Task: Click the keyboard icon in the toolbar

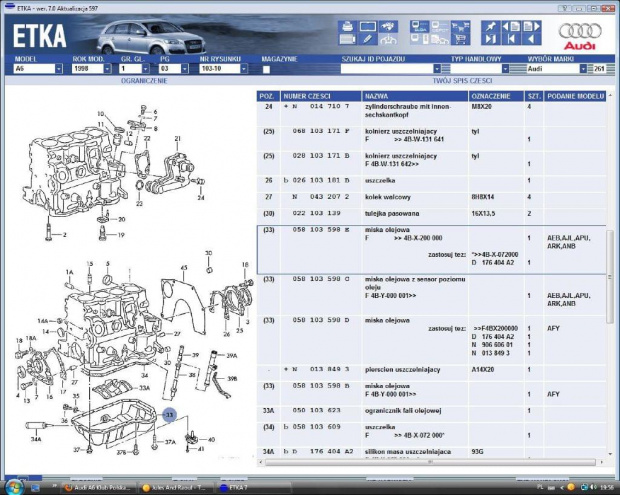Action: pyautogui.click(x=348, y=39)
